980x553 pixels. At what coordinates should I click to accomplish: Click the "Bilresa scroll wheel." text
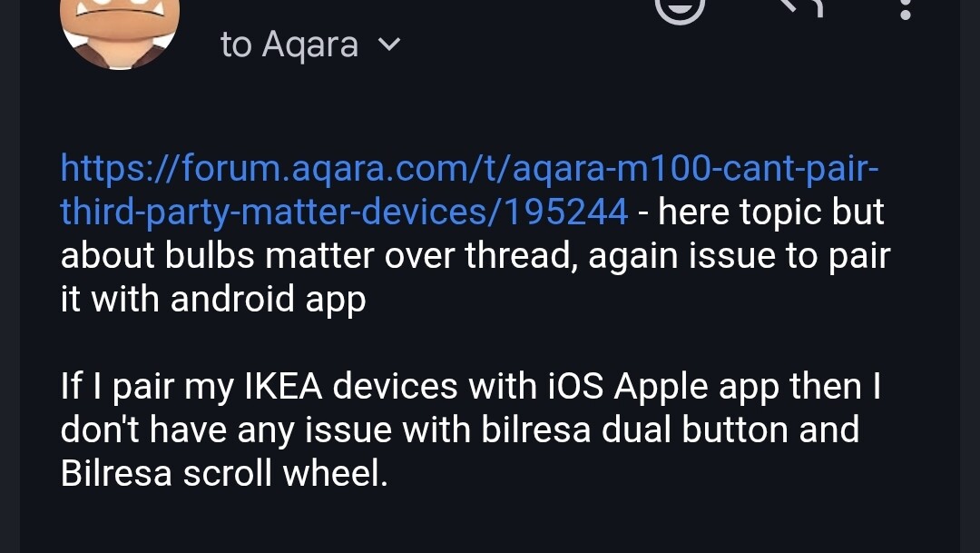[x=224, y=473]
